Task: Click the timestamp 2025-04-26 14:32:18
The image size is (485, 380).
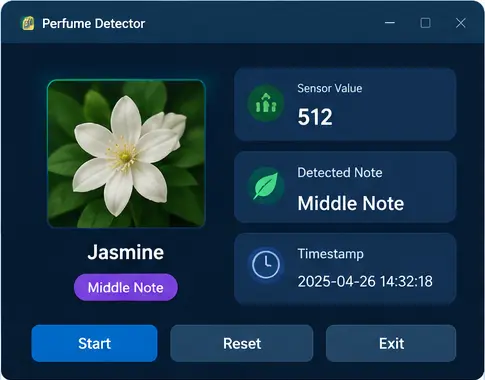Action: [365, 281]
